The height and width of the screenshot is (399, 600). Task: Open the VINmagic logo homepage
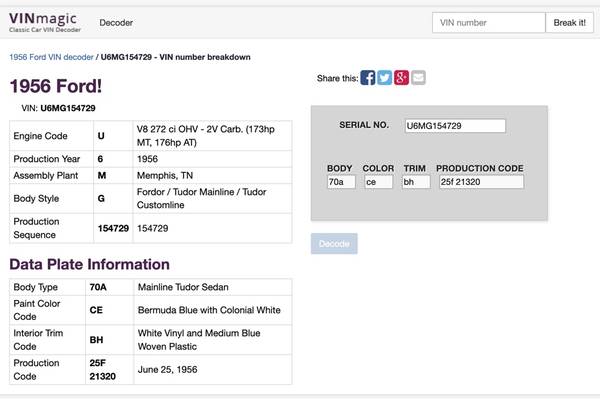[x=44, y=22]
